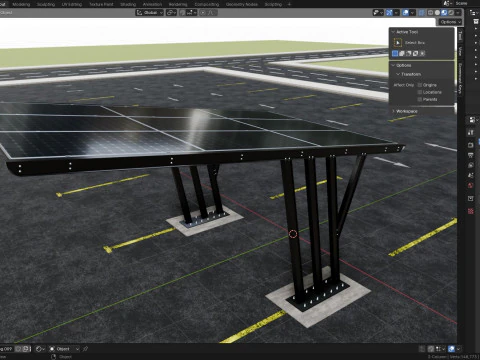Viewport: 480px width, 360px height.
Task: Open the material slot sphere dropdown
Action: click(x=40, y=349)
